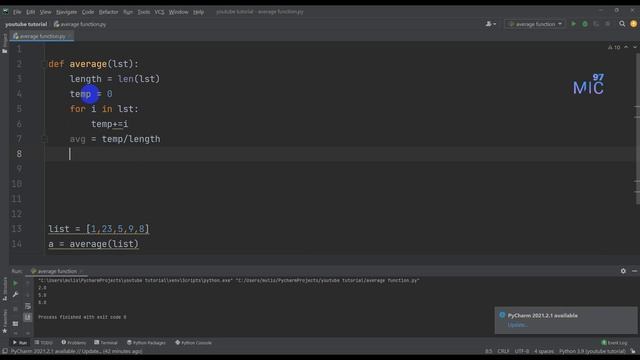Click the yellow IDE updates icon in toolbar
640x360 pixels.
[x=633, y=24]
